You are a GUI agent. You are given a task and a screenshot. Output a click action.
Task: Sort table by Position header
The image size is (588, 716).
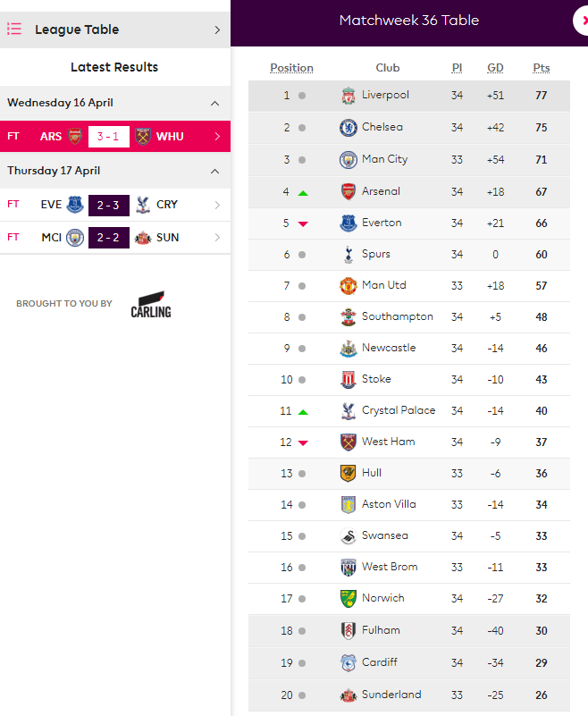click(291, 68)
